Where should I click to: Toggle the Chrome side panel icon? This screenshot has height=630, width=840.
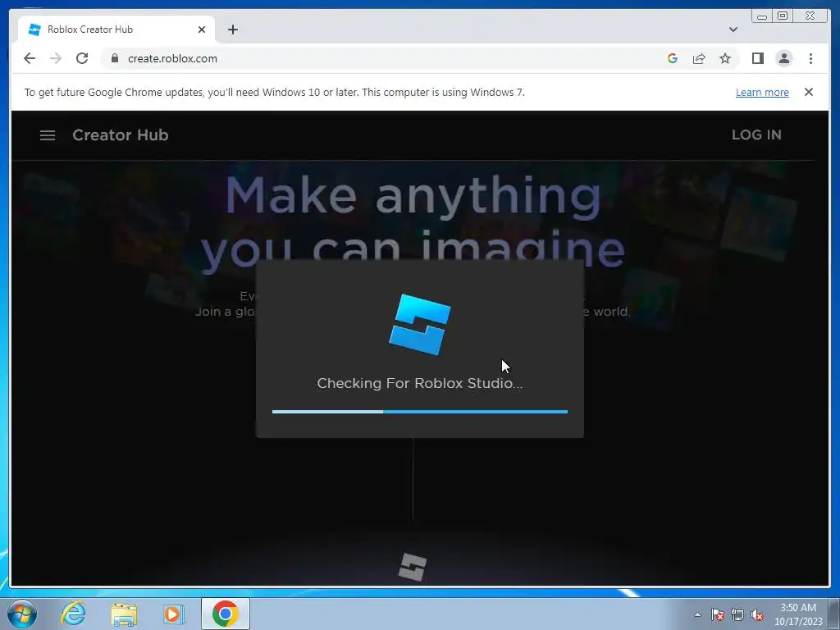[x=757, y=58]
